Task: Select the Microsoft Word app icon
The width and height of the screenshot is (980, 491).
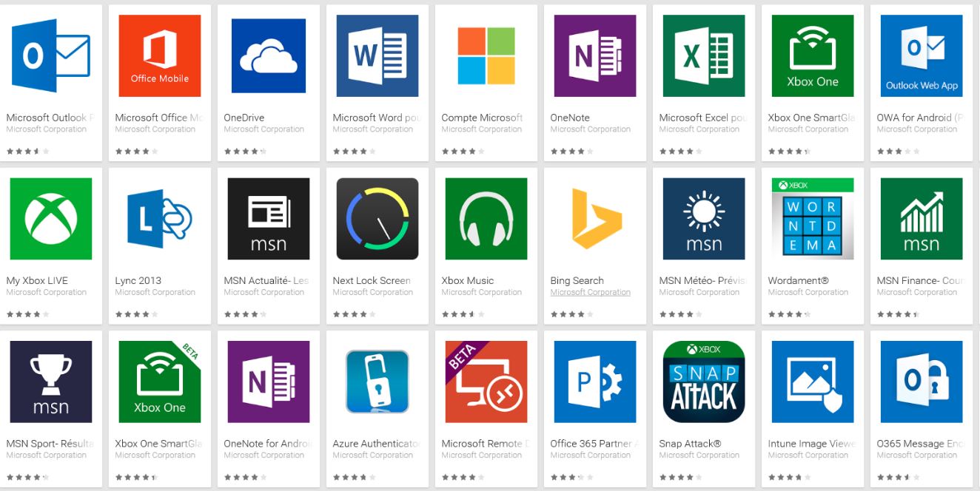Action: [377, 56]
